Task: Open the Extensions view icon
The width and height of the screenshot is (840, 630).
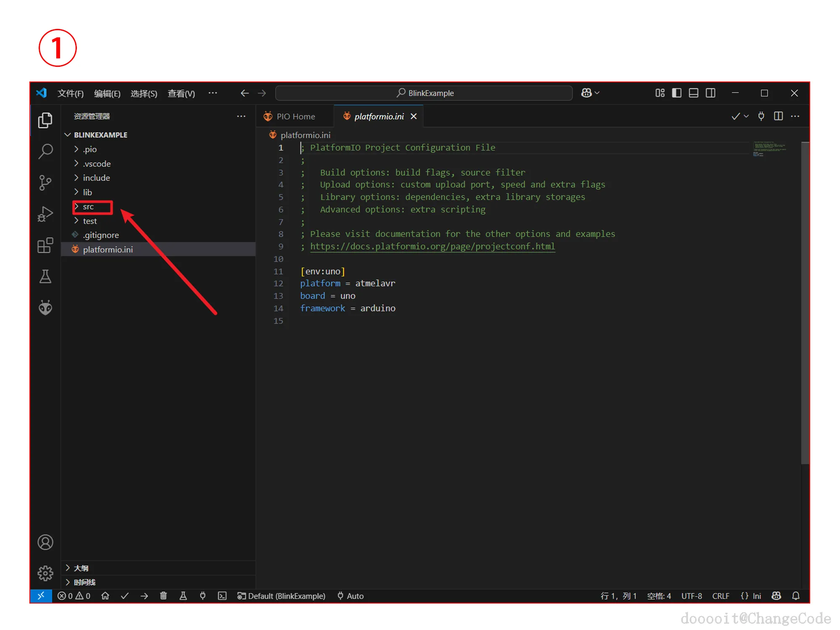Action: pos(45,245)
